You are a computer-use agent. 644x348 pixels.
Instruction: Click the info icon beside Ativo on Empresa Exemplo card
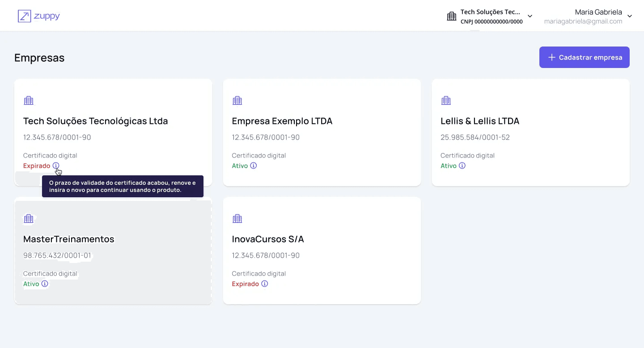(x=254, y=166)
